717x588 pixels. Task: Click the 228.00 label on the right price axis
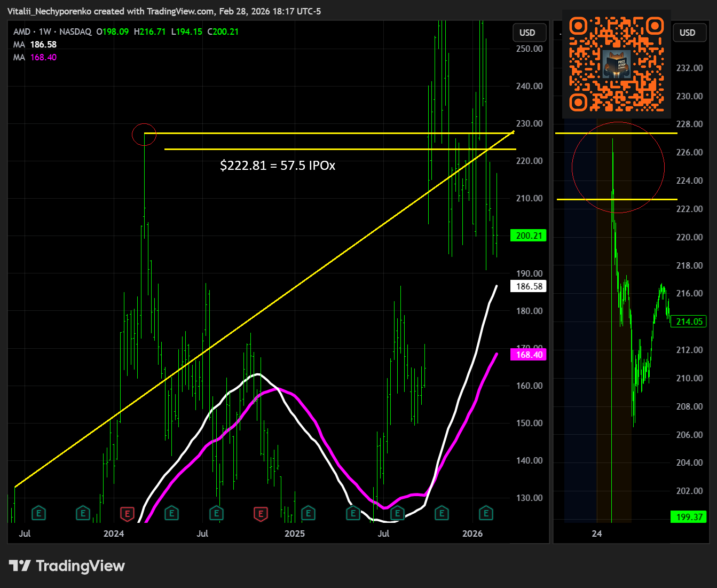pos(689,124)
